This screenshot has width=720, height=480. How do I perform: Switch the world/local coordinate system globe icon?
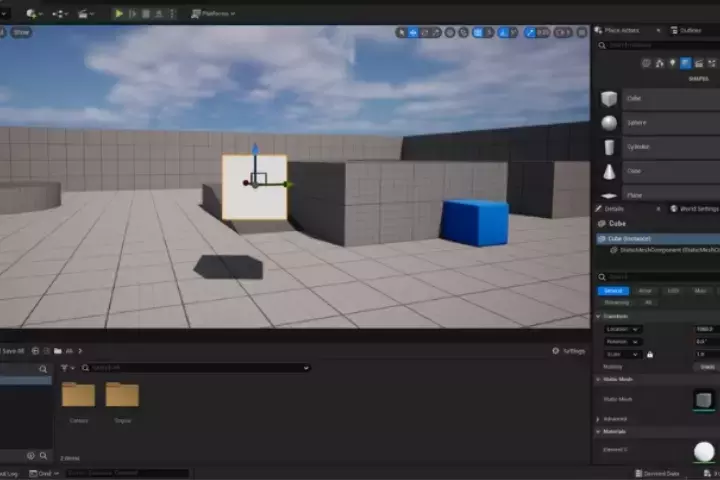(450, 32)
